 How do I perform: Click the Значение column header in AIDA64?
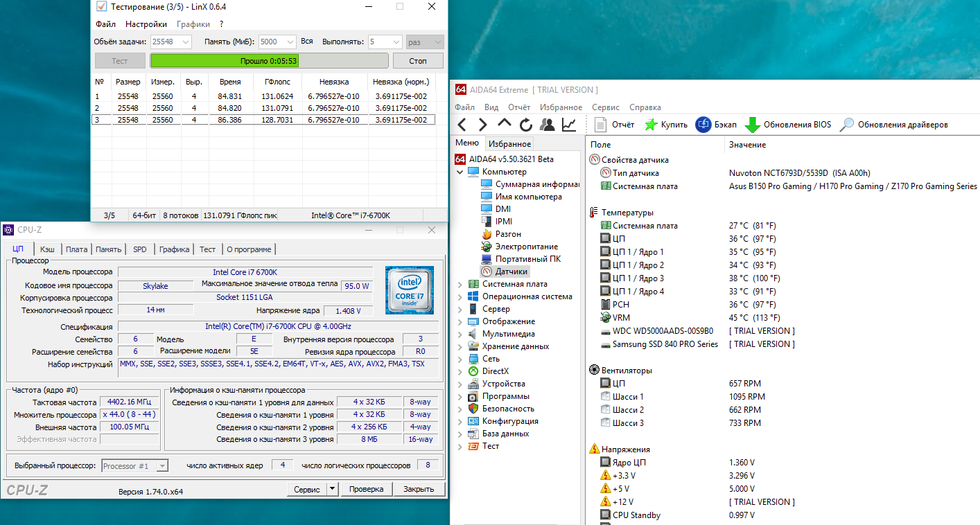(x=747, y=145)
